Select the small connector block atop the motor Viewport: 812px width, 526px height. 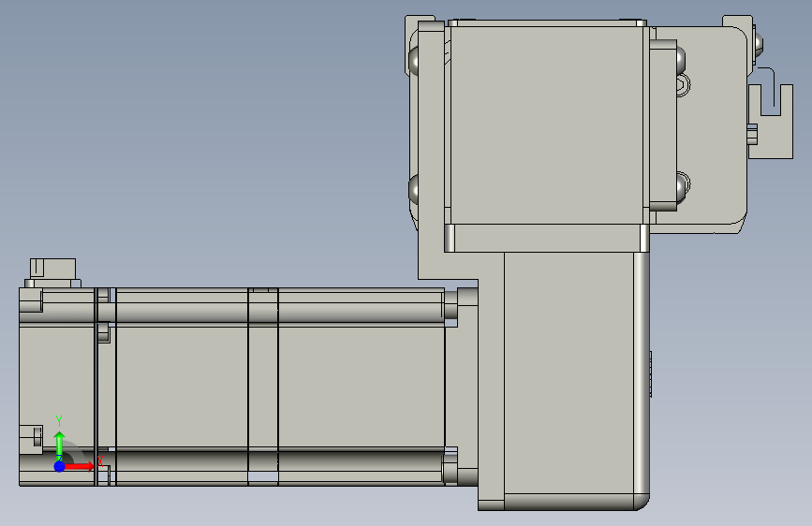click(x=52, y=270)
